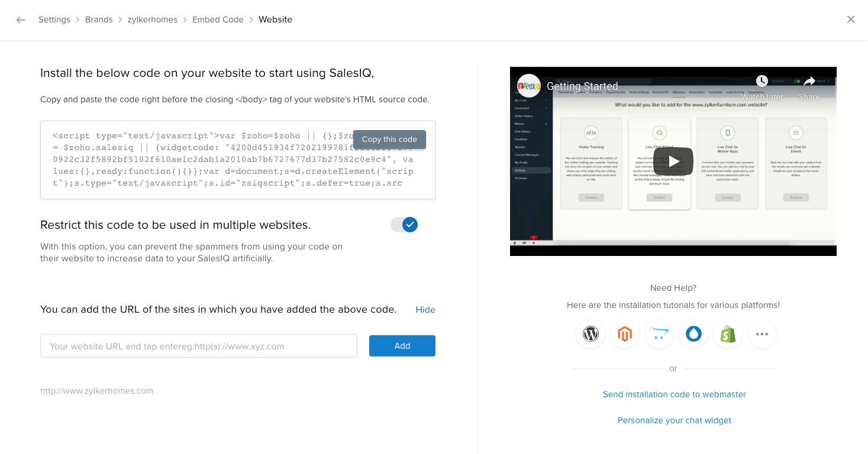
Task: Open the Magento installation tutorial
Action: pos(625,334)
